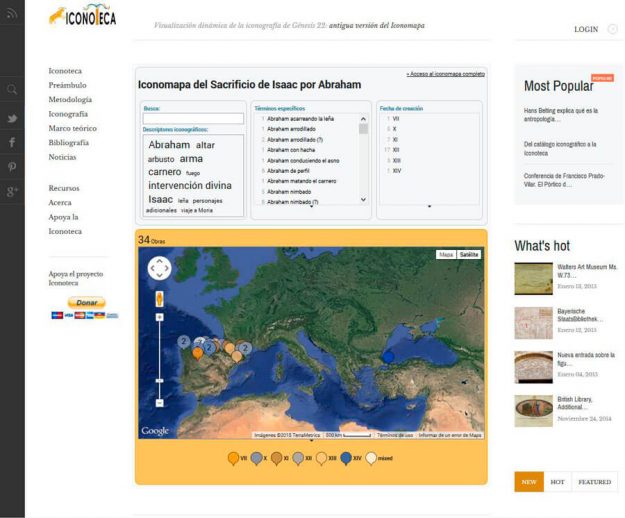Toggle the XIV century legend marker
The width and height of the screenshot is (625, 518).
(x=344, y=458)
